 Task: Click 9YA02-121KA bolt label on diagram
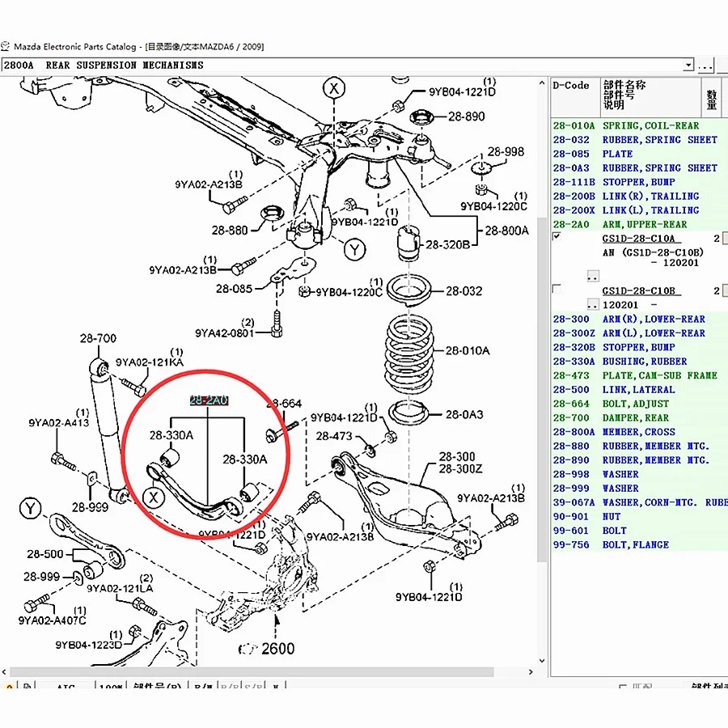tap(150, 362)
